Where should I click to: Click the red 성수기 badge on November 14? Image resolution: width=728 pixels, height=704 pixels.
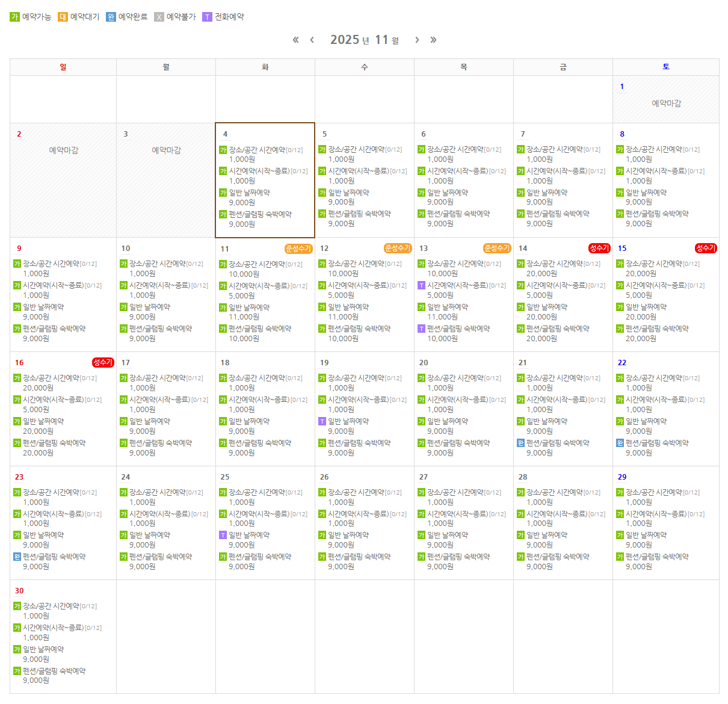[x=599, y=248]
